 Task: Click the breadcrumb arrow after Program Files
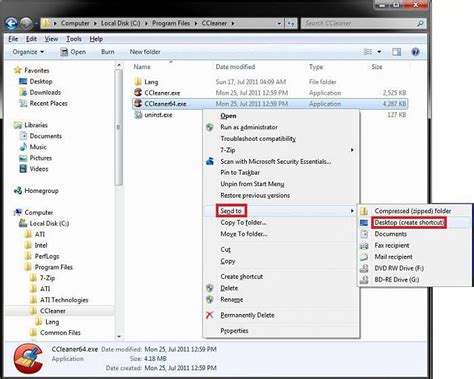tap(195, 23)
